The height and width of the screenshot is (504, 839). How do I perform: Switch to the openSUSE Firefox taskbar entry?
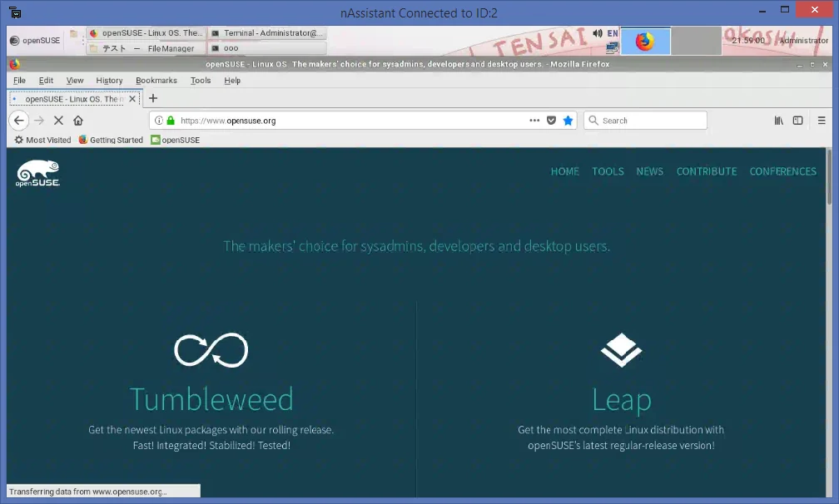tap(146, 33)
